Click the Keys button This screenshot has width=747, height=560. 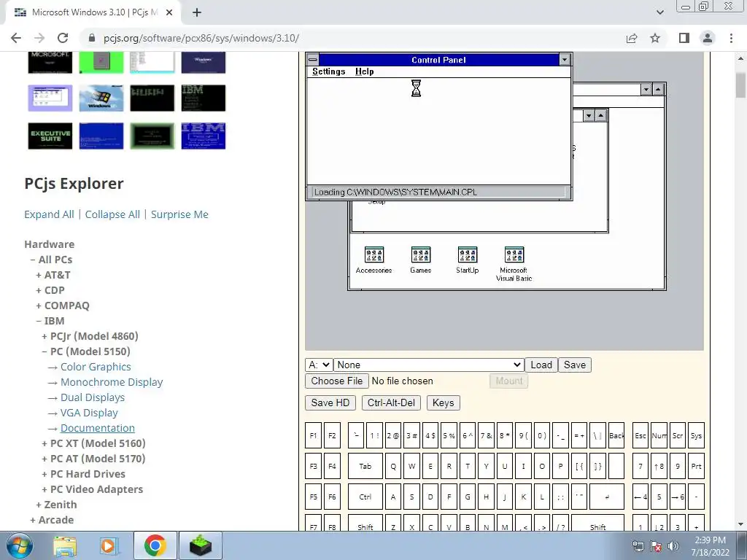click(443, 402)
